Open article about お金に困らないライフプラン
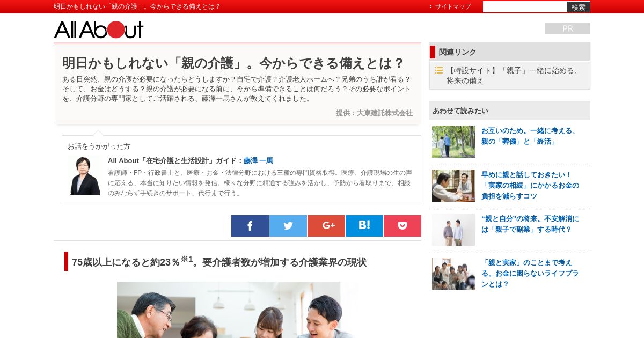Image resolution: width=644 pixels, height=338 pixels. click(x=530, y=273)
